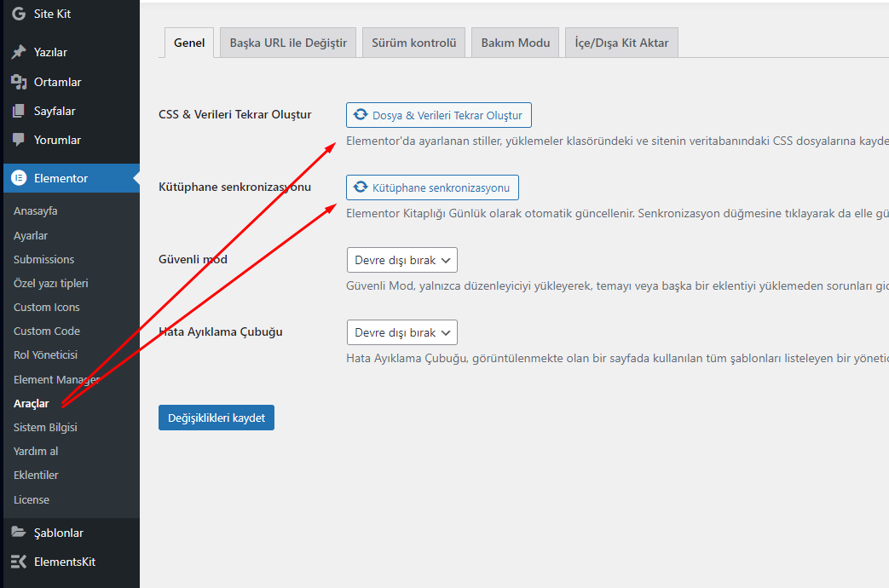The image size is (889, 588).
Task: Open Custom Icons submenu
Action: coord(47,308)
